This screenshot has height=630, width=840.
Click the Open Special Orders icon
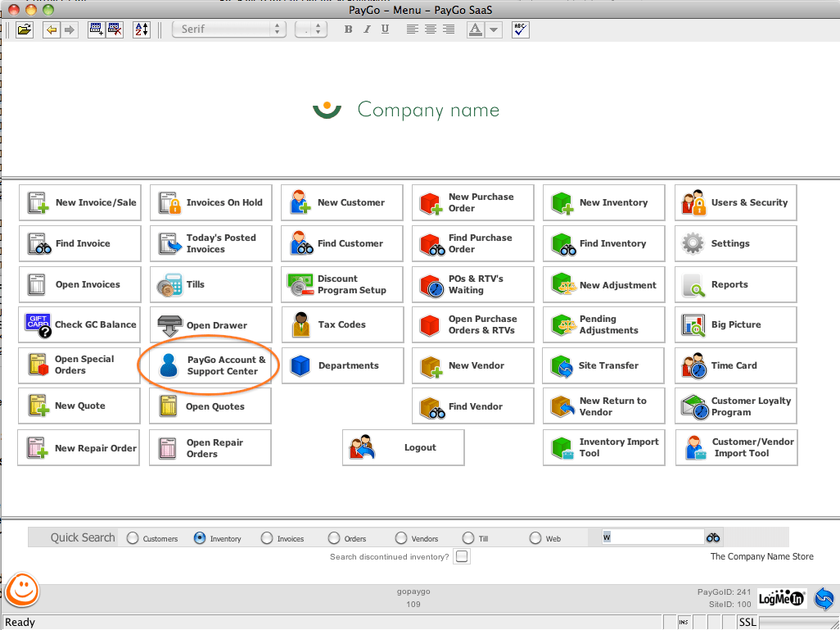point(38,365)
